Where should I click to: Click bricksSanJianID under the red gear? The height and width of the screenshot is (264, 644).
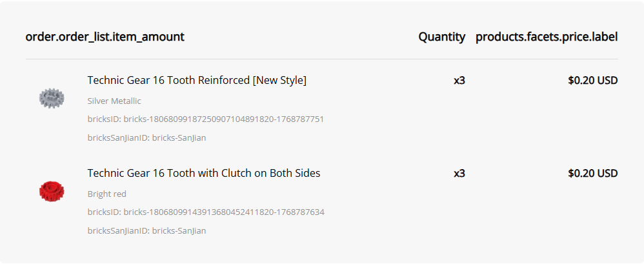tap(146, 230)
